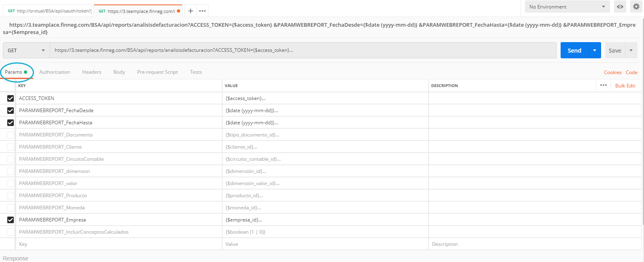Click the Save button
Screen dimensions: 644x262
click(615, 50)
